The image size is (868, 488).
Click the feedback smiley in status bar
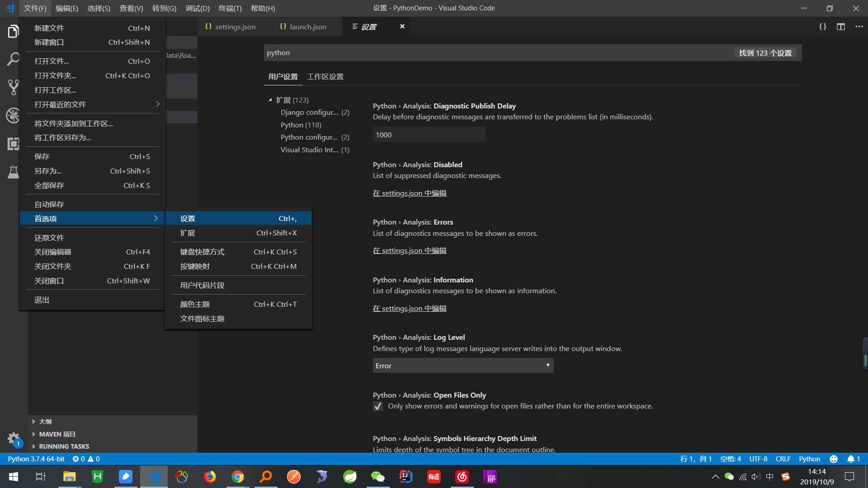834,459
